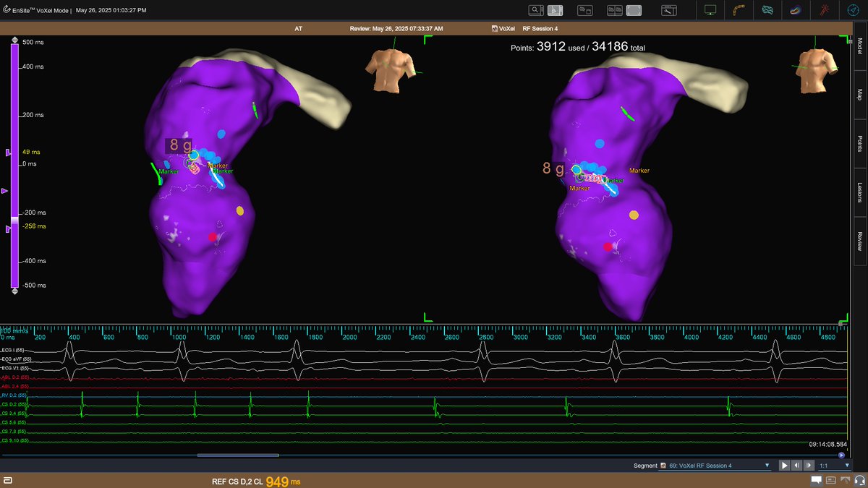Select the orange catheter icon

(739, 10)
